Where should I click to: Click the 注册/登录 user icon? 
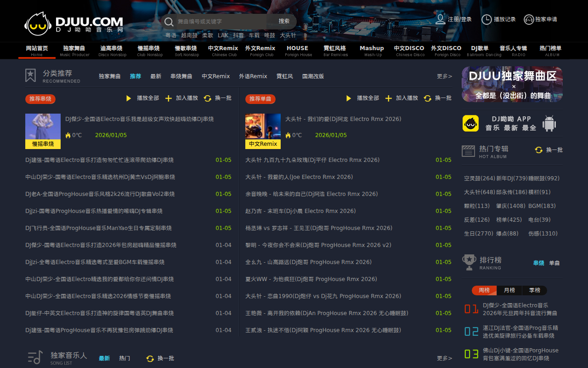[439, 20]
